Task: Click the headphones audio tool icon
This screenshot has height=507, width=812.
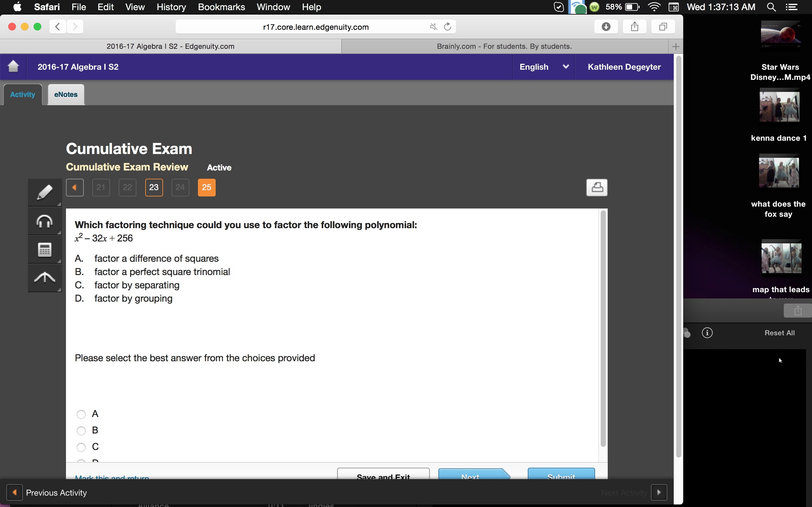Action: click(45, 221)
